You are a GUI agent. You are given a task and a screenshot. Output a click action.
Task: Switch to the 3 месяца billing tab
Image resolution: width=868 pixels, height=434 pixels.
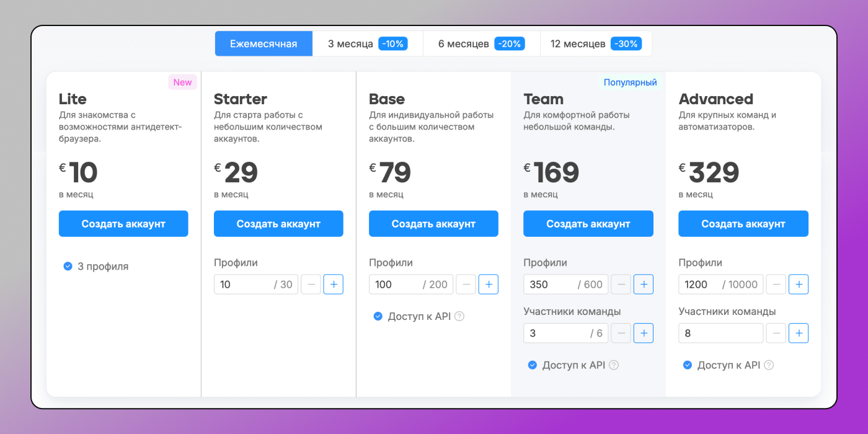pyautogui.click(x=367, y=43)
